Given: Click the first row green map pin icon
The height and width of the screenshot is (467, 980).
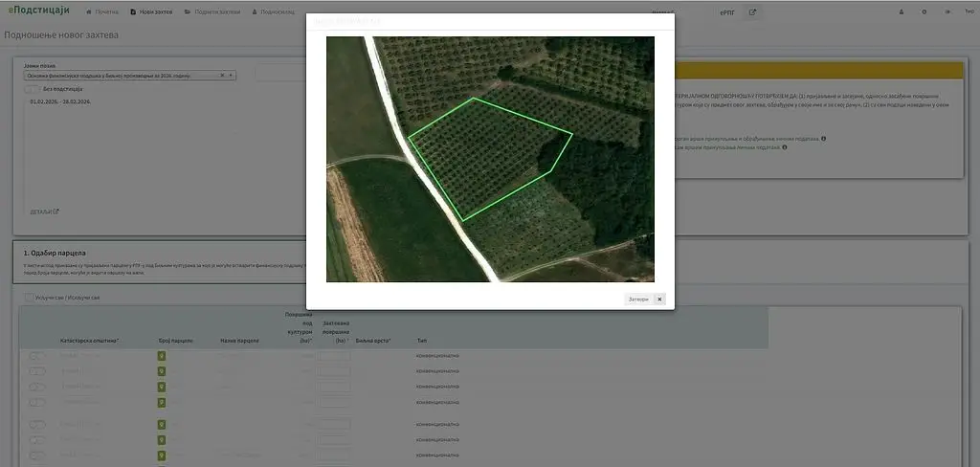Looking at the screenshot, I should 162,356.
